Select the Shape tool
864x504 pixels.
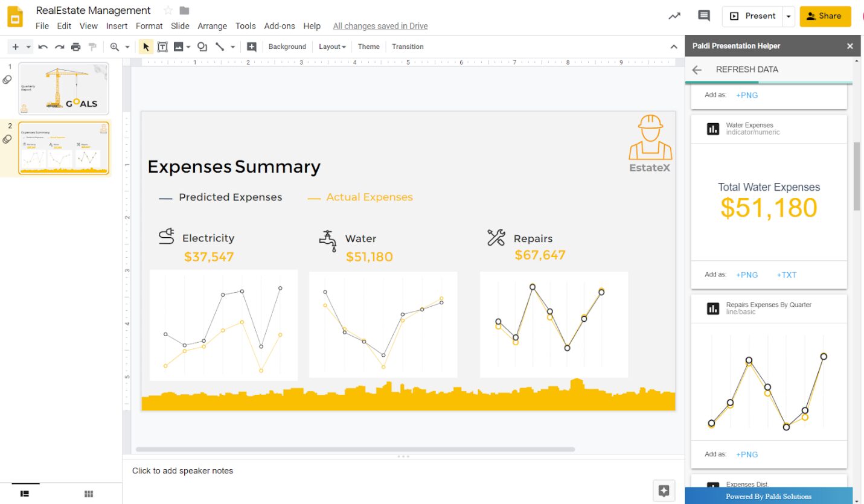pos(202,46)
